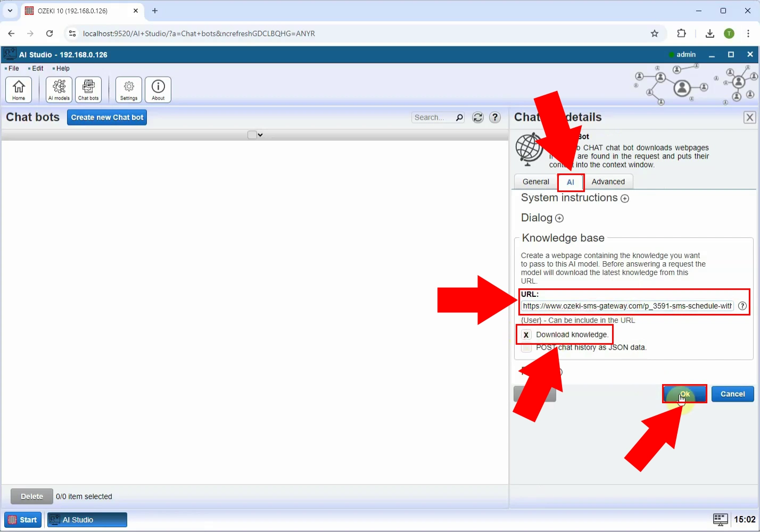760x532 pixels.
Task: Click the knowledge base URL input field
Action: click(627, 306)
